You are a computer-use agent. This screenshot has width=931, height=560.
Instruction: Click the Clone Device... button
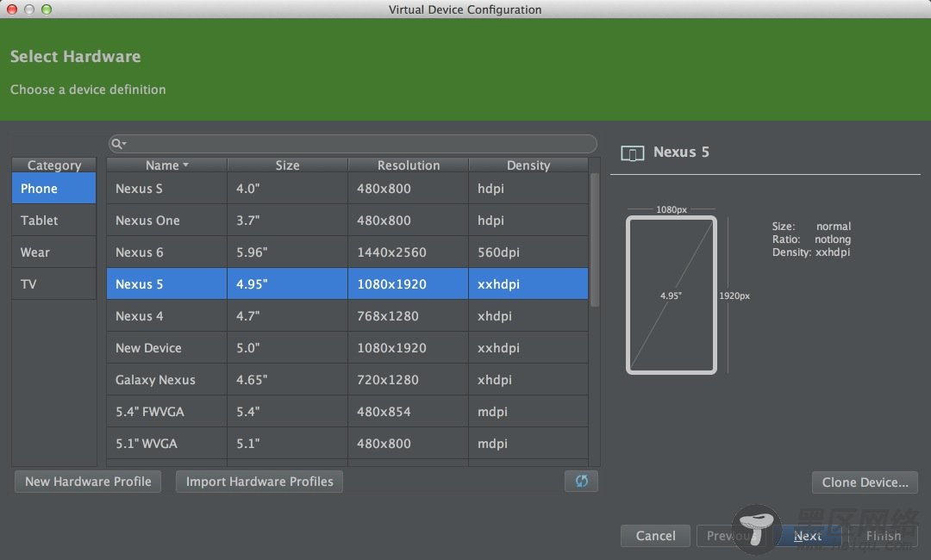[x=865, y=482]
